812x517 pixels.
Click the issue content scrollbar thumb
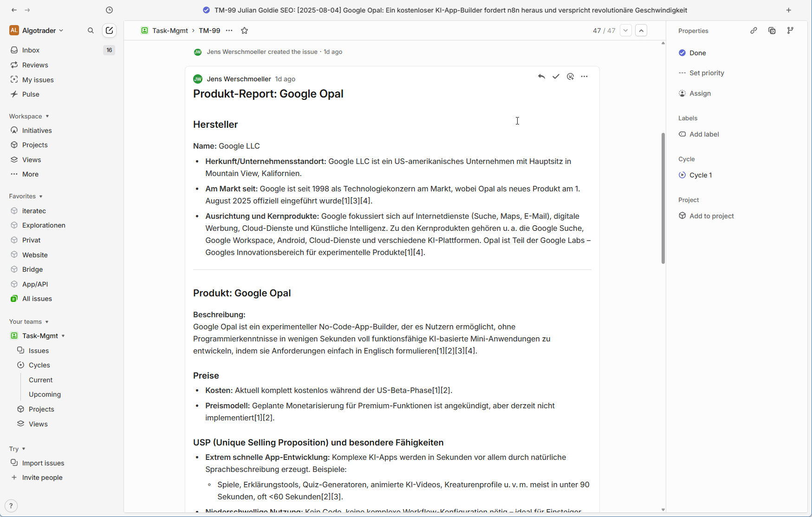663,198
